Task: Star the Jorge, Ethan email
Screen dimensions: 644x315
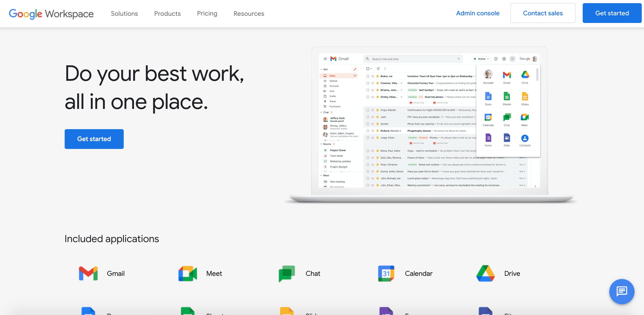Action: point(372,138)
